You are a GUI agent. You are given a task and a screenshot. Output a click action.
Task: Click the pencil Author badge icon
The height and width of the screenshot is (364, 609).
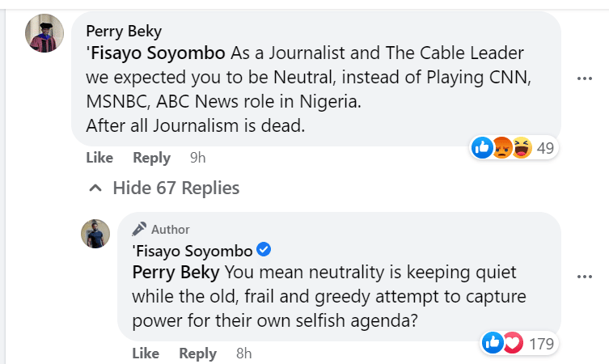139,229
